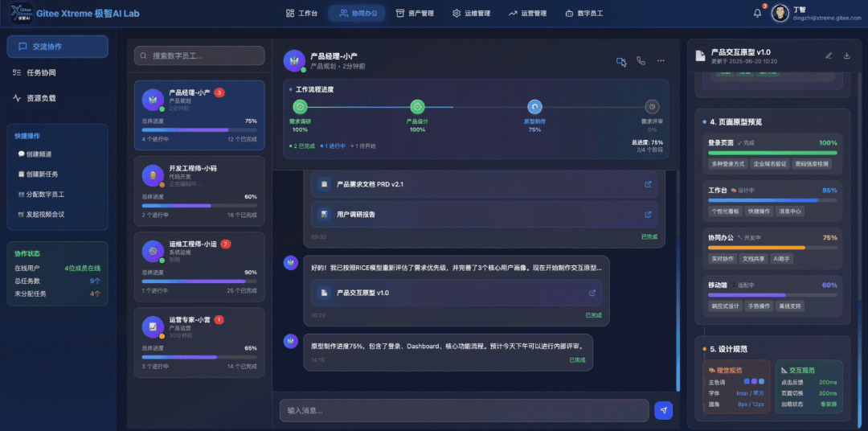The width and height of the screenshot is (868, 431).
Task: Click the user avatar of 丁智
Action: pyautogui.click(x=780, y=14)
